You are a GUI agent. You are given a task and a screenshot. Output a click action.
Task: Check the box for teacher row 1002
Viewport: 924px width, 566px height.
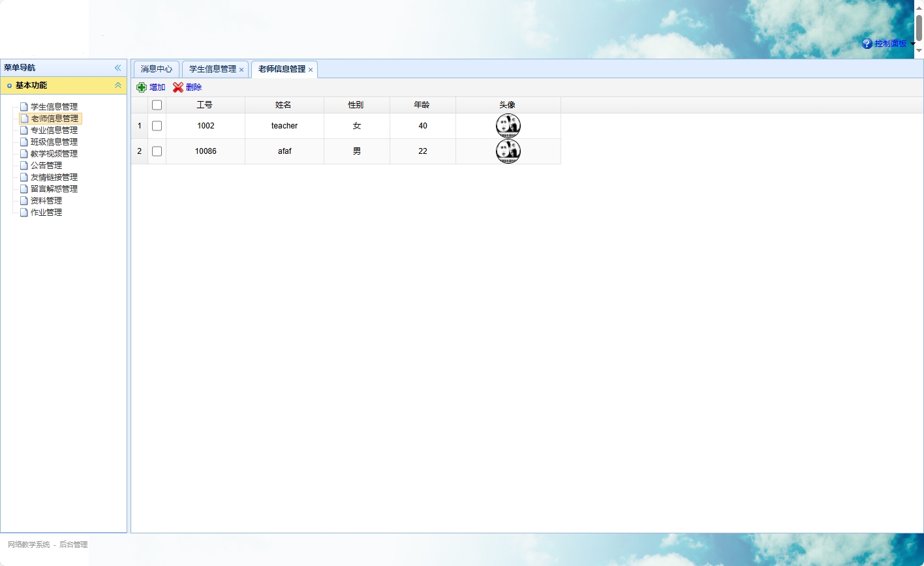[157, 126]
